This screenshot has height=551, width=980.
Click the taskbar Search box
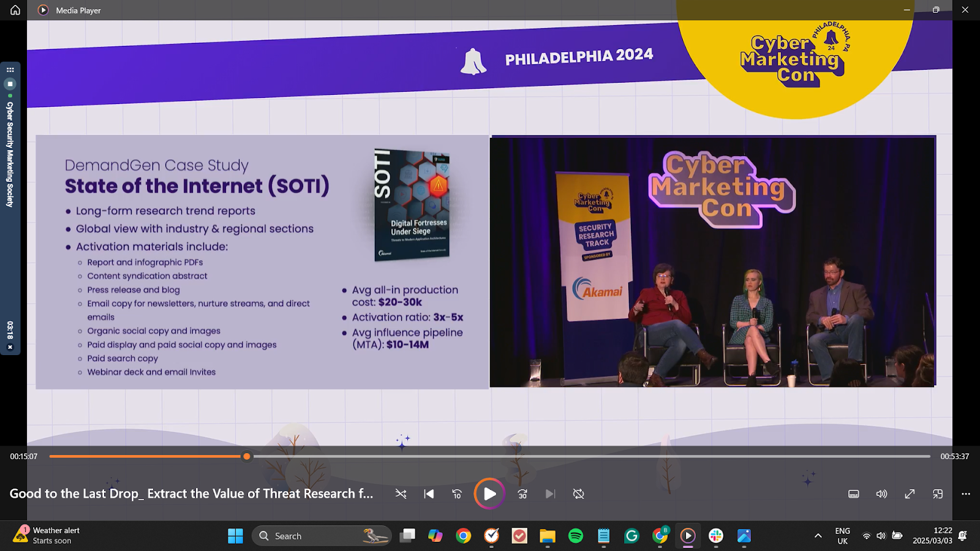click(322, 536)
